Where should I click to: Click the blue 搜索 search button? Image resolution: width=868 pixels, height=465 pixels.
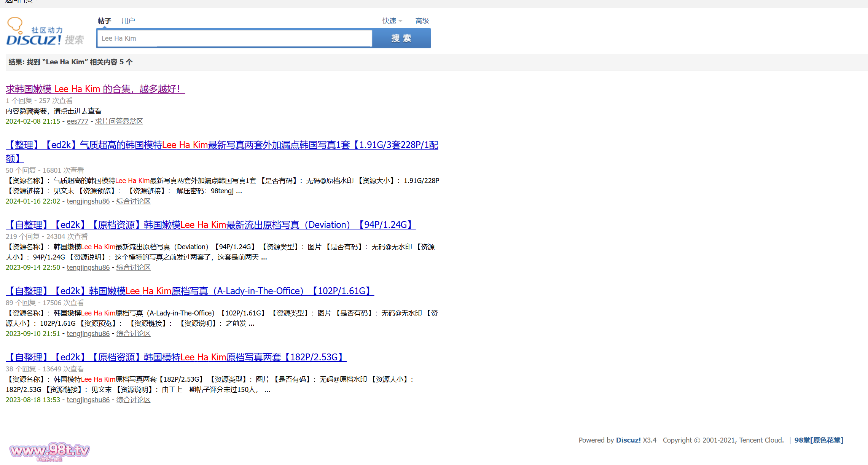tap(401, 38)
